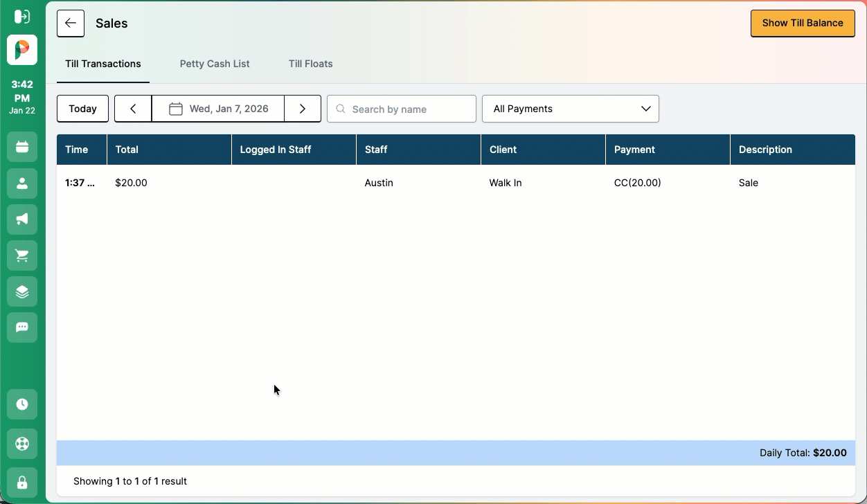Go to the previous day with chevron
Screen dimensions: 867x504
click(x=133, y=109)
